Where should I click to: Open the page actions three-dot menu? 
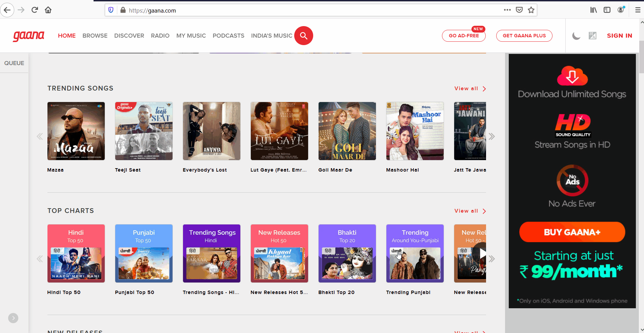click(x=507, y=10)
